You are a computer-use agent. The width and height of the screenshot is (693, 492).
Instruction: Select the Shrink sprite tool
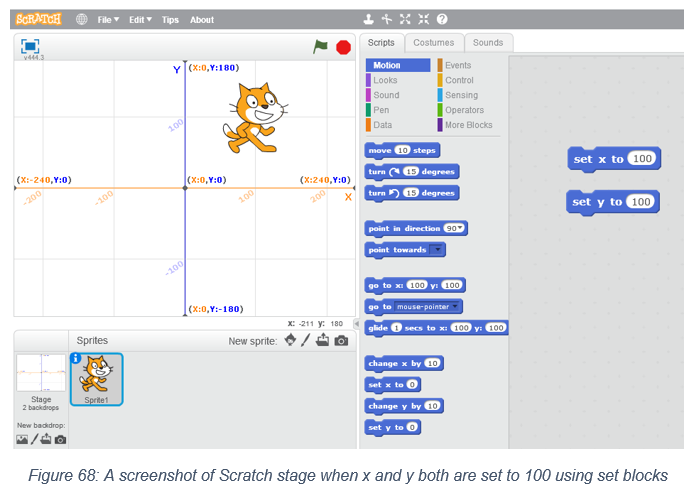point(423,19)
